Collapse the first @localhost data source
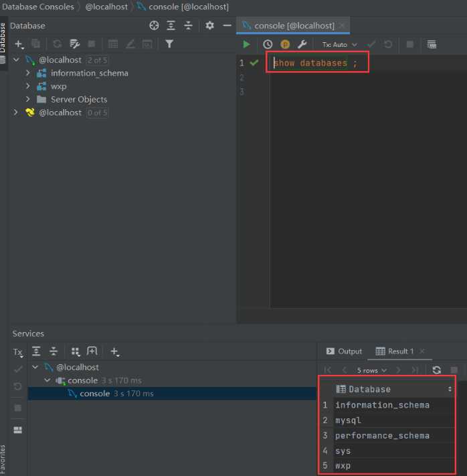467x476 pixels. pos(16,60)
